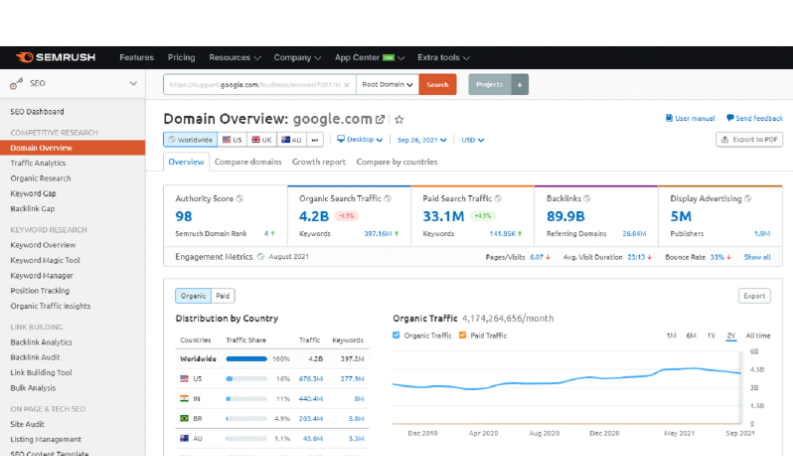This screenshot has width=793, height=456.
Task: Click the Projects plus icon
Action: point(520,84)
